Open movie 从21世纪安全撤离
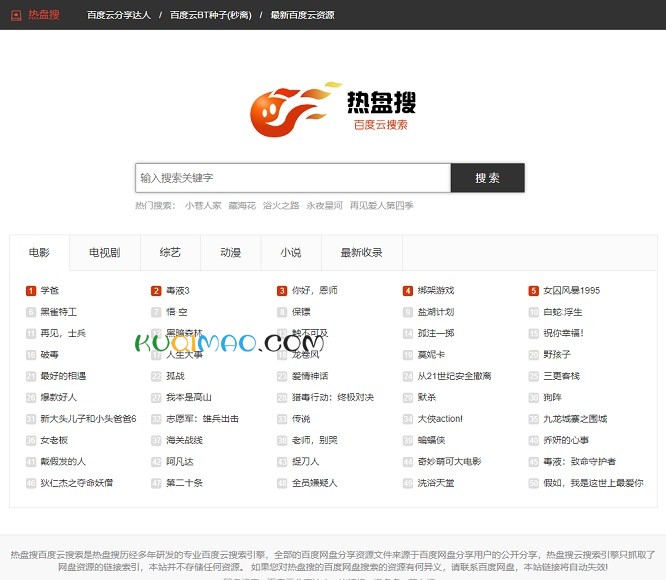The height and width of the screenshot is (580, 666). click(454, 376)
